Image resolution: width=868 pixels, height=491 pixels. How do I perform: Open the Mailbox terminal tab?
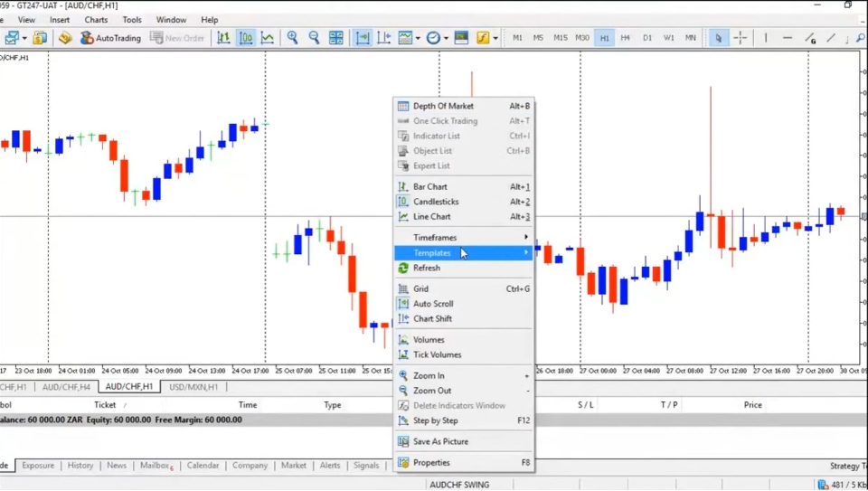point(156,466)
